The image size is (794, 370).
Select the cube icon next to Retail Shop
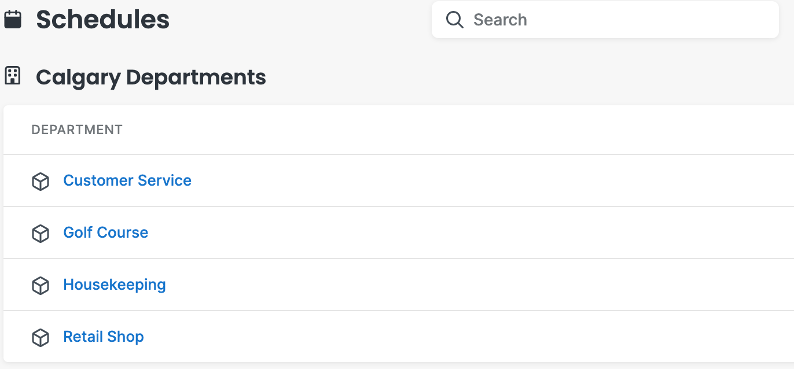point(41,338)
